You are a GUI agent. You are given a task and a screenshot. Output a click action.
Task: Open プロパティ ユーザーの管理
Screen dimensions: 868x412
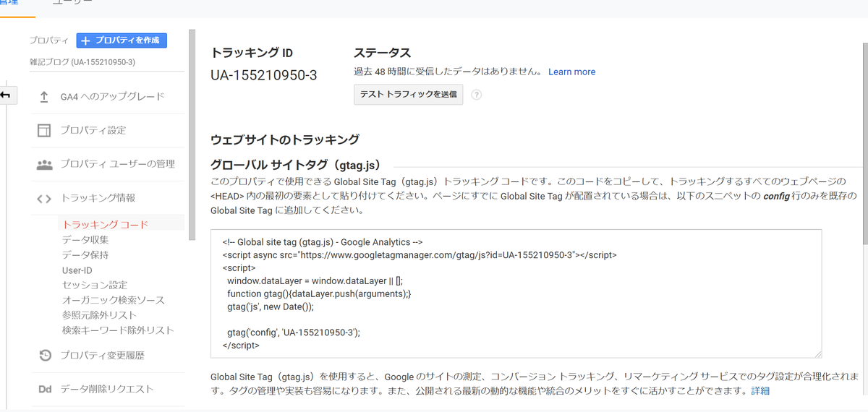(117, 164)
